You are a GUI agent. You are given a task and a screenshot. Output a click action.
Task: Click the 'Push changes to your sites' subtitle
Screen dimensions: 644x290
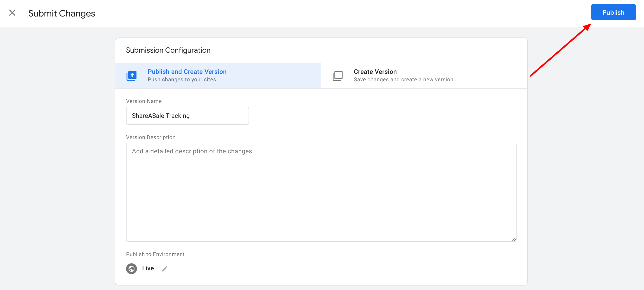click(x=182, y=80)
